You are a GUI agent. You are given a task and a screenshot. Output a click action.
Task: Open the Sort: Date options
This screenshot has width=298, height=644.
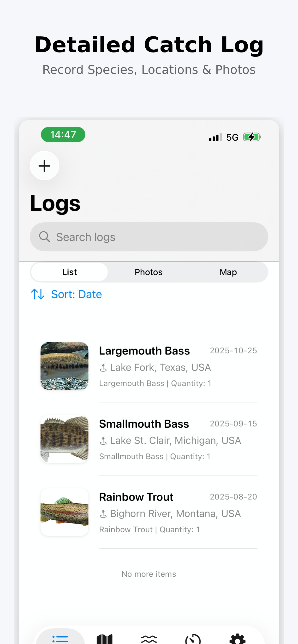[76, 294]
